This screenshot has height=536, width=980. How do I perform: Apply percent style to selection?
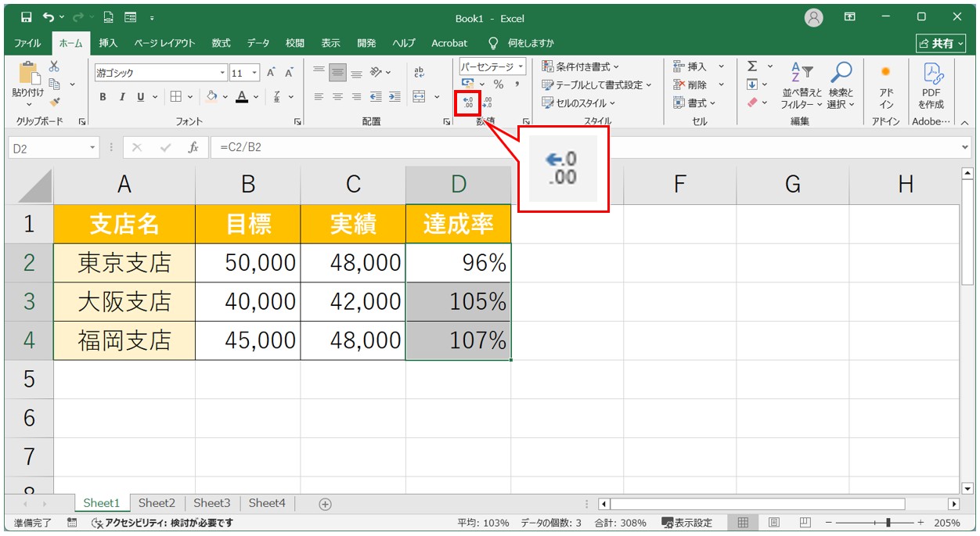(x=499, y=85)
